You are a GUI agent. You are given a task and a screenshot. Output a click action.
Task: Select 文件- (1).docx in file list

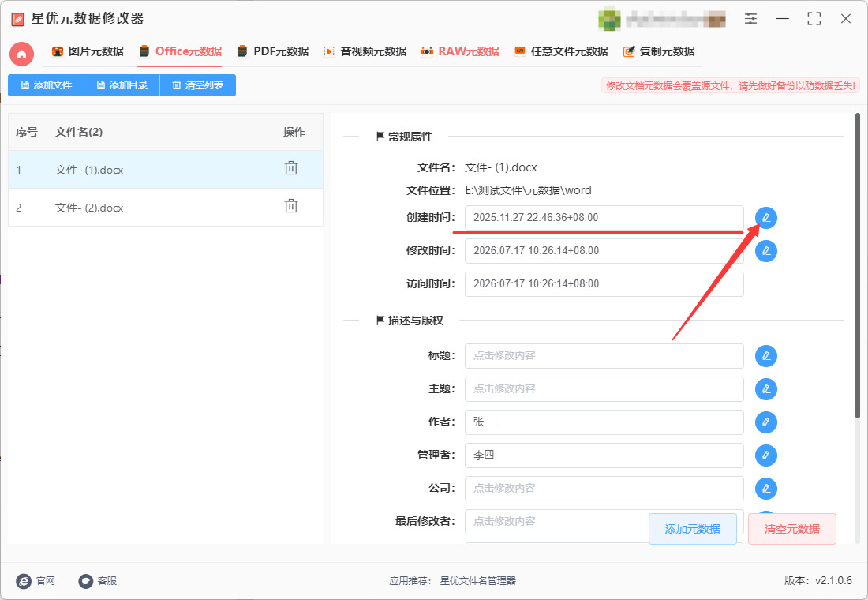pyautogui.click(x=166, y=170)
